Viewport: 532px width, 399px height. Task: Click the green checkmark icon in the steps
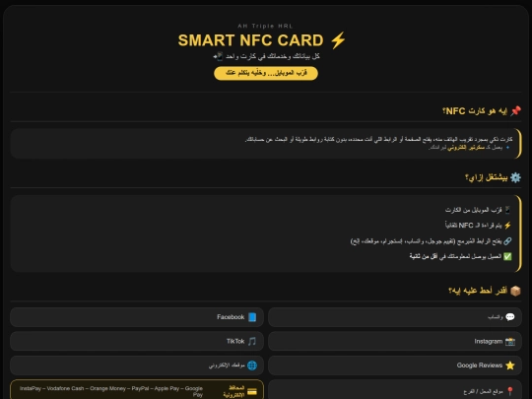click(x=507, y=256)
